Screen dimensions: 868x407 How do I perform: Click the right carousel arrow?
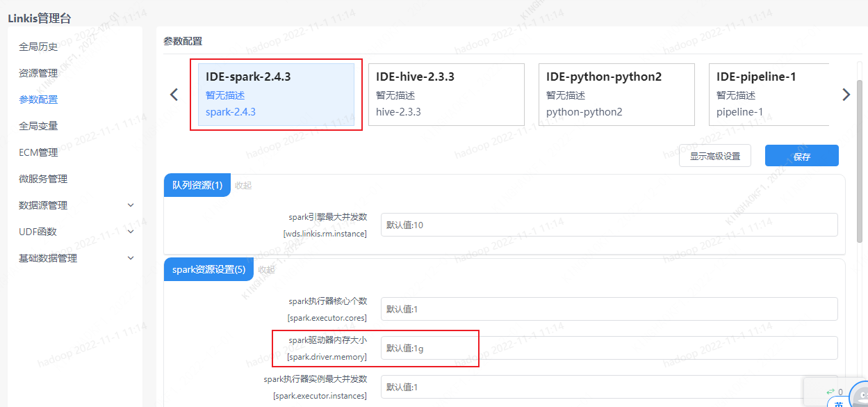point(846,95)
